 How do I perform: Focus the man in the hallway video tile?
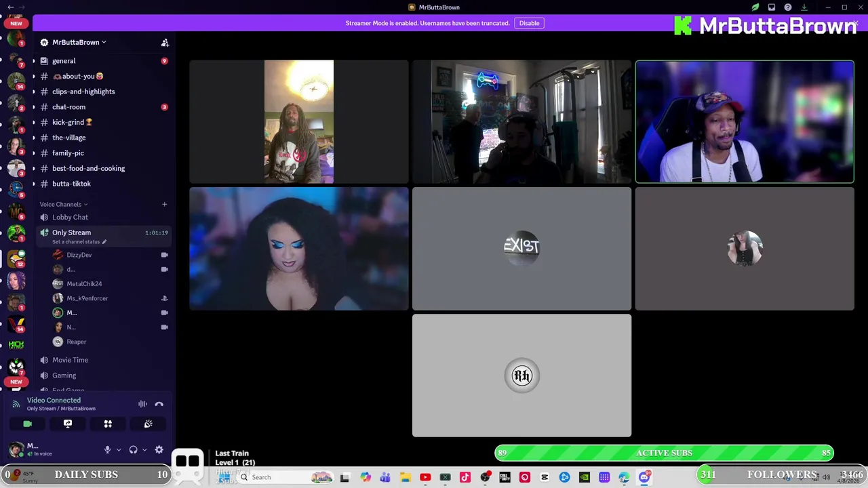[x=299, y=122]
